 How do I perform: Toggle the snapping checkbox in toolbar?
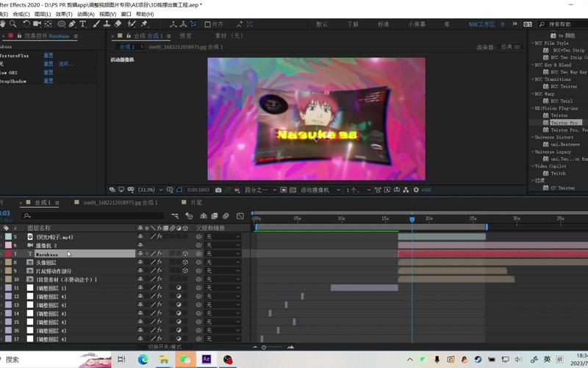[x=207, y=24]
